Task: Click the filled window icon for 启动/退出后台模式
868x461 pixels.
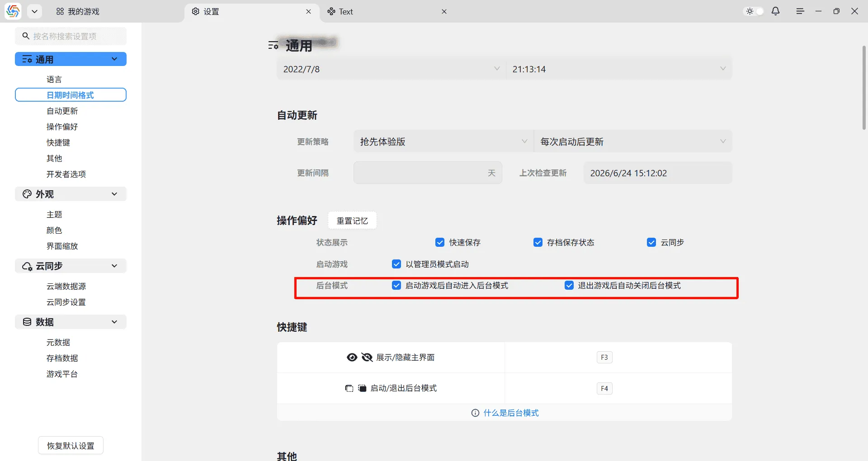Action: (x=362, y=388)
